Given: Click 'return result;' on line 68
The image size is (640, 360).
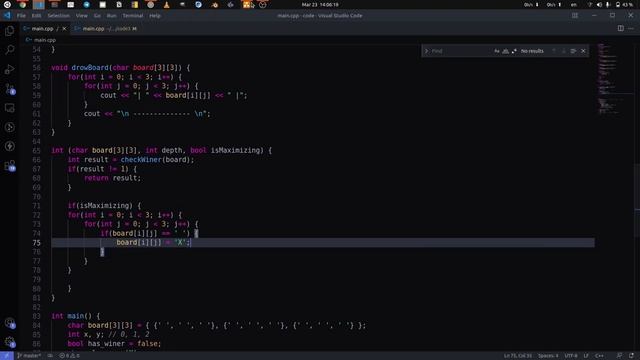Looking at the screenshot, I should (112, 178).
